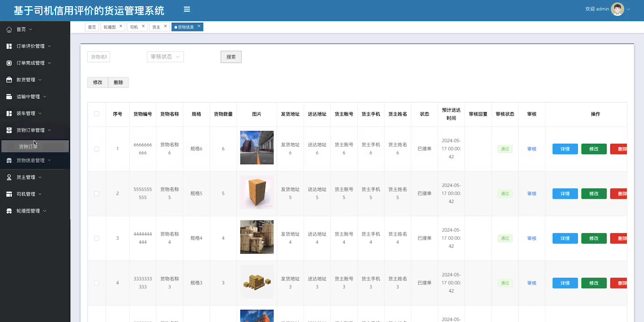This screenshot has width=644, height=322.
Task: Open 详情 for row 1
Action: pos(565,149)
